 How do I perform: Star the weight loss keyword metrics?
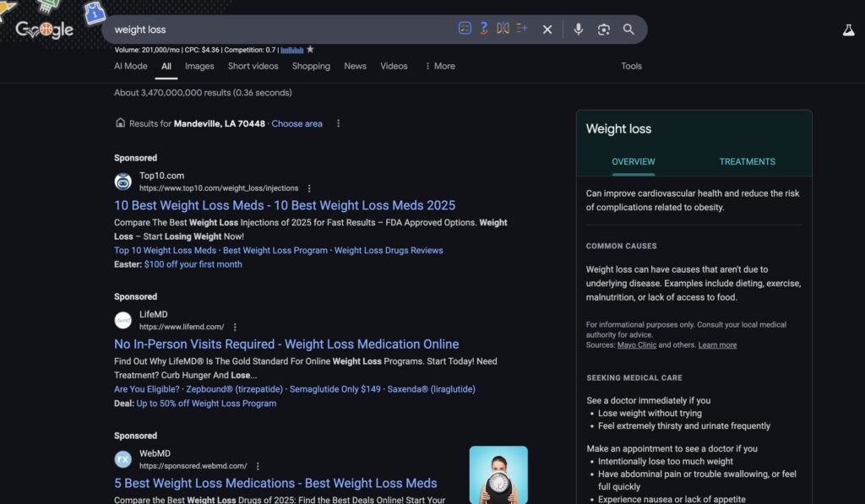click(309, 50)
